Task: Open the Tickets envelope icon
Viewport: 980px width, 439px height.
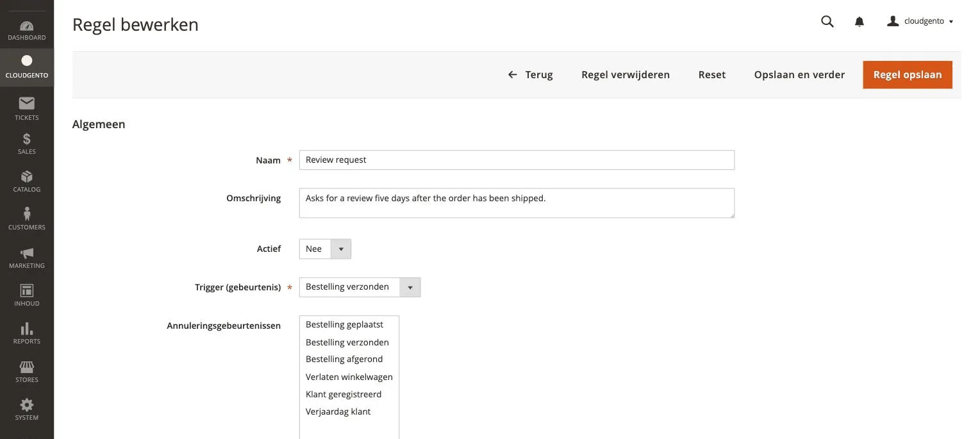Action: (x=27, y=103)
